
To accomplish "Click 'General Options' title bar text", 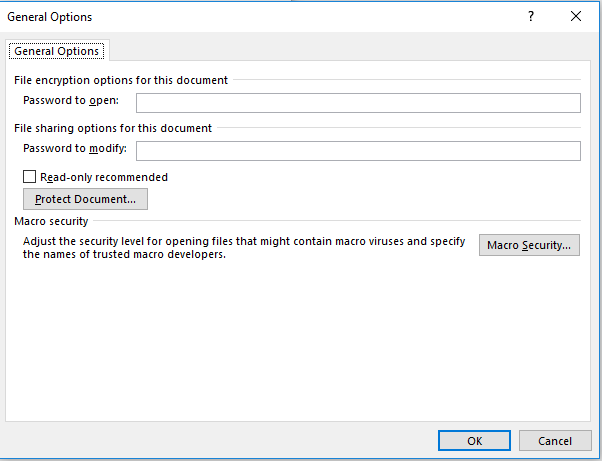I will click(50, 17).
